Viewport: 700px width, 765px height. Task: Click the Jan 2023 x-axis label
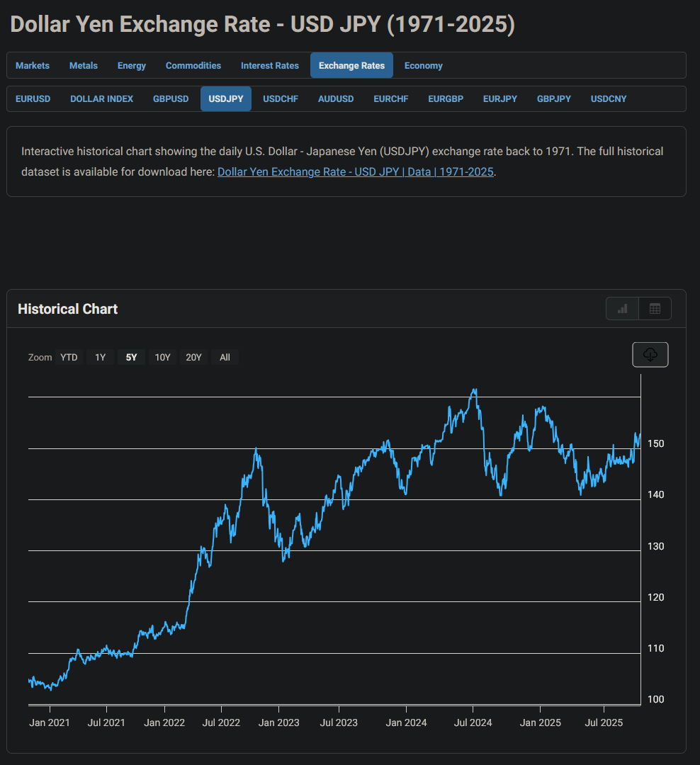click(278, 722)
